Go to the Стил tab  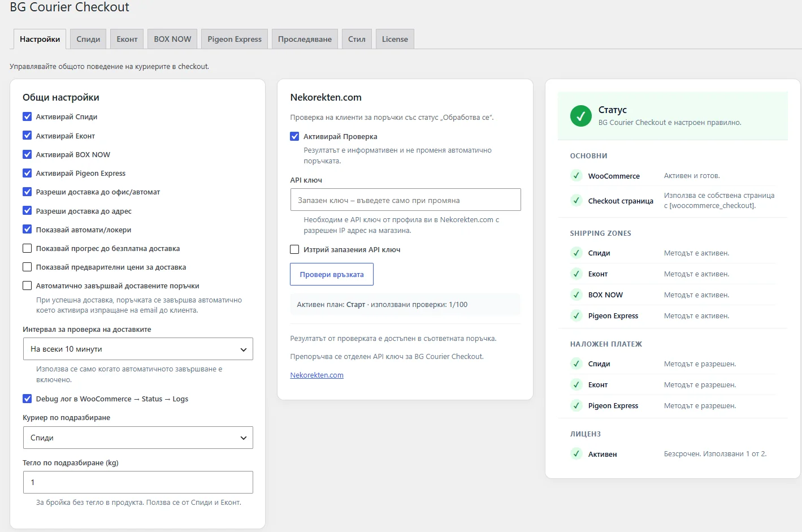click(357, 39)
